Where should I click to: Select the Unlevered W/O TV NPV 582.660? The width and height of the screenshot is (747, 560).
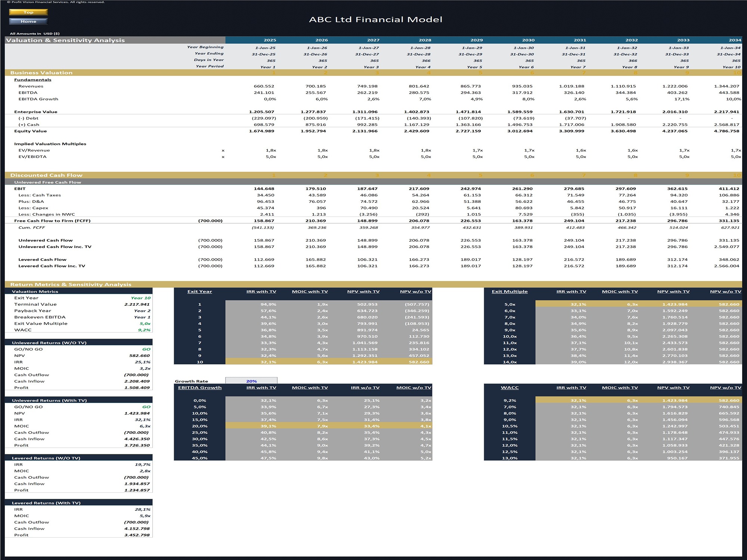pos(139,355)
